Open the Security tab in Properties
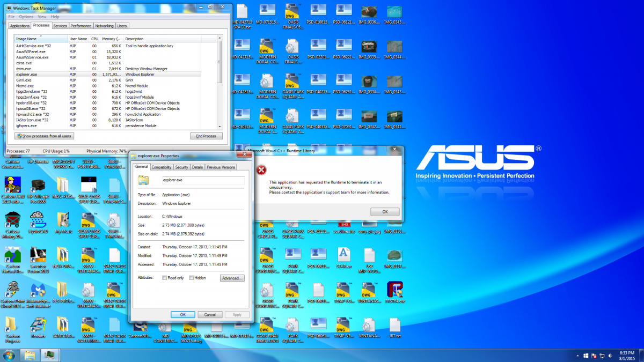This screenshot has width=644, height=362. 181,167
